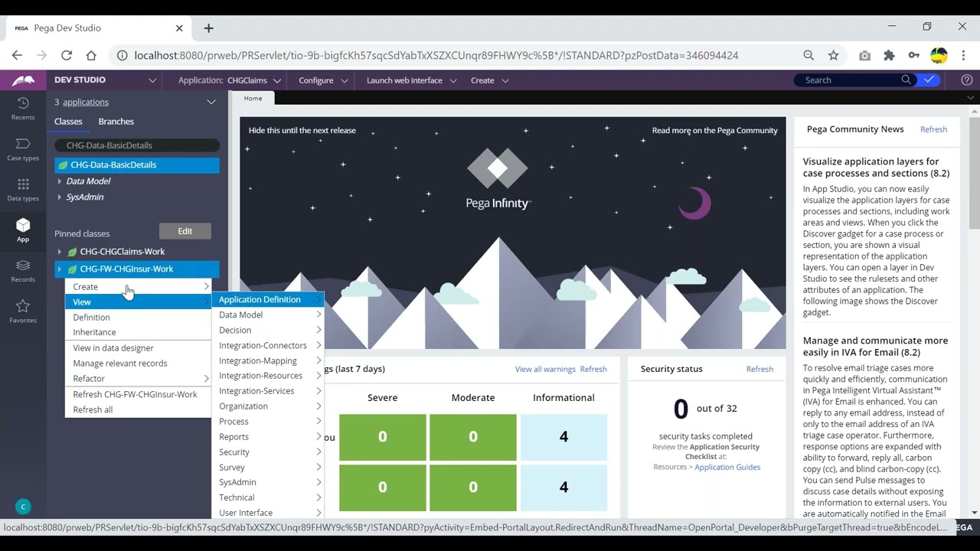Go back with the browser back arrow
Viewport: 980px width, 551px height.
point(17,55)
